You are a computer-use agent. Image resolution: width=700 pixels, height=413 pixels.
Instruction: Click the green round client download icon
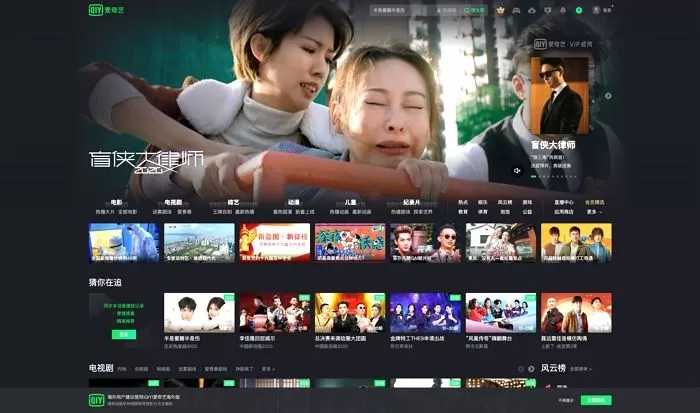(579, 10)
